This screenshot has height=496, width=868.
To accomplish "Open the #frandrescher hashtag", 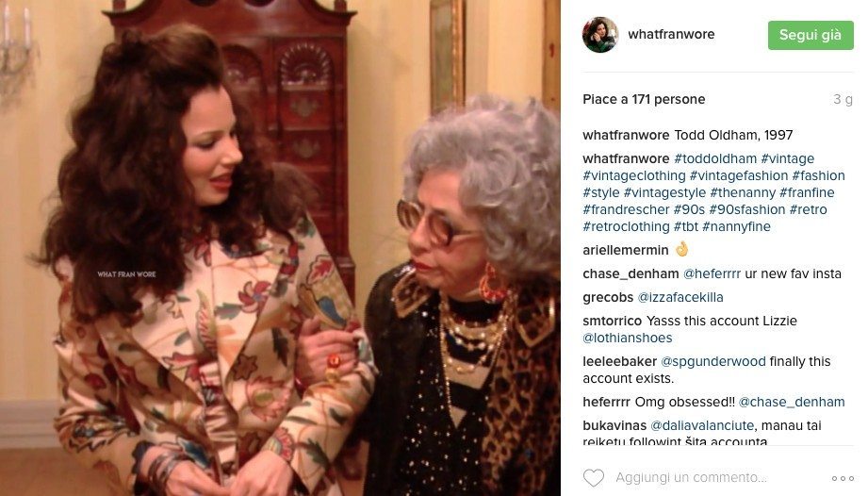I will point(626,209).
